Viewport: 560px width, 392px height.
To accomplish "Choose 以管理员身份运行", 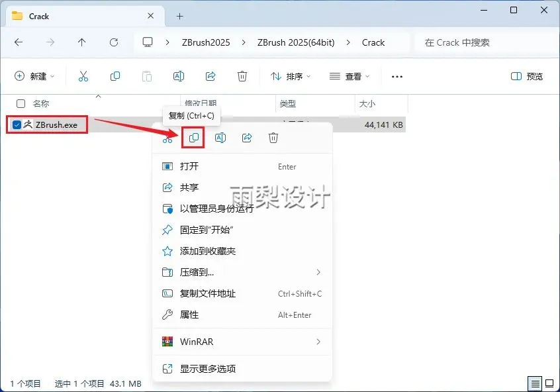I will [x=242, y=209].
